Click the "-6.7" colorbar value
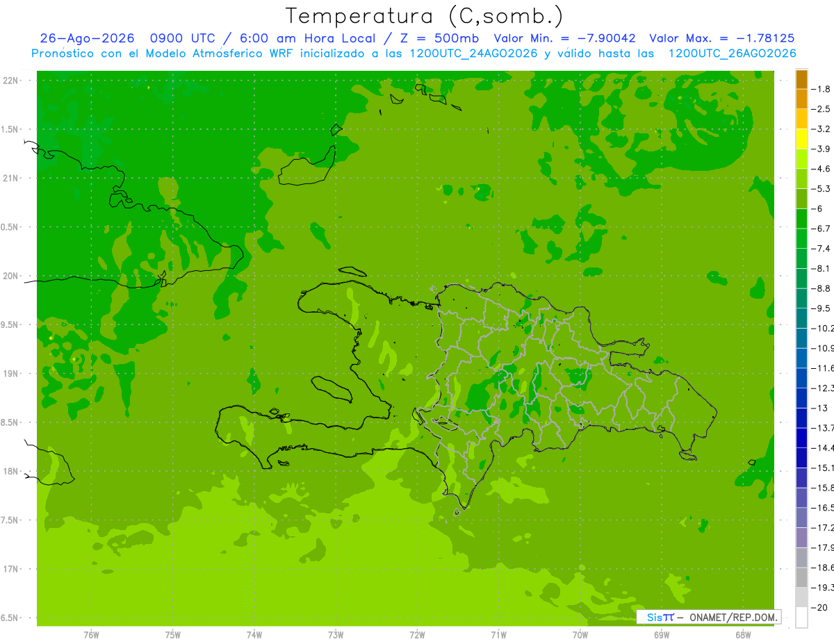The width and height of the screenshot is (834, 644). coord(821,229)
